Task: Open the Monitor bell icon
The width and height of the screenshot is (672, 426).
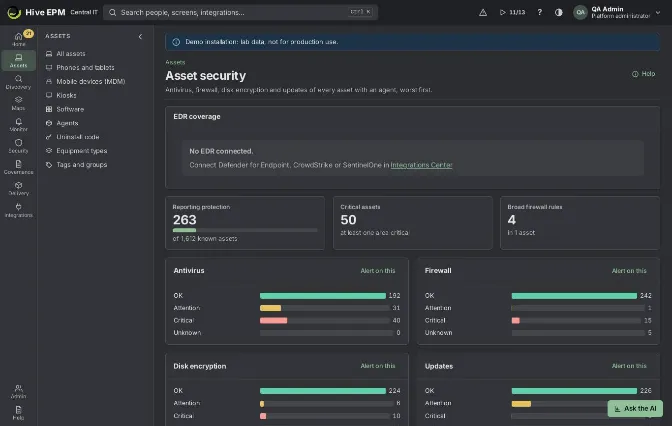Action: (x=18, y=124)
